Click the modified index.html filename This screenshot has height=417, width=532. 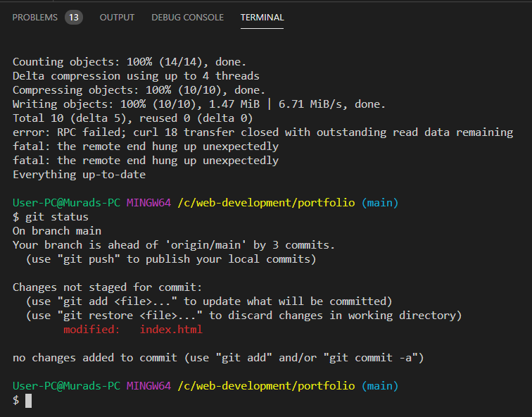tap(171, 330)
